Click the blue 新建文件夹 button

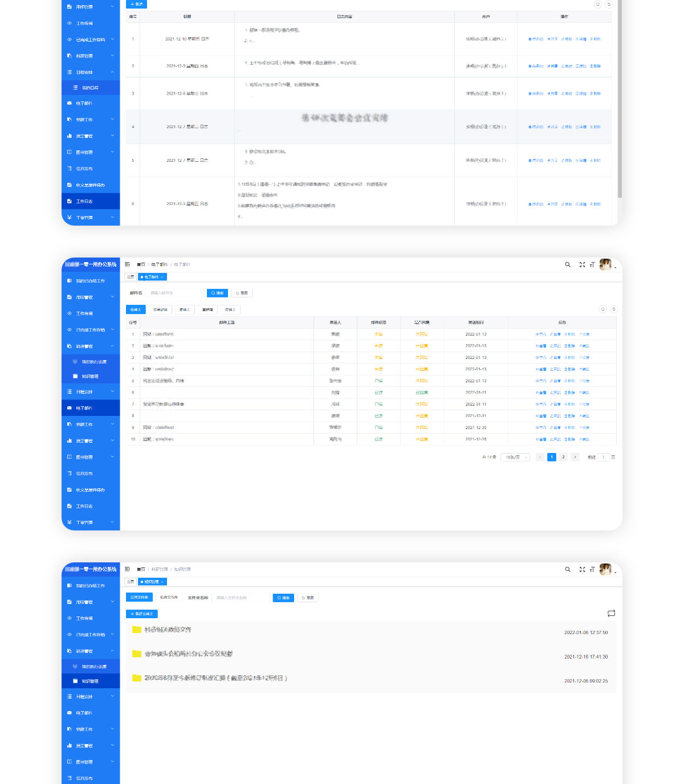(141, 614)
